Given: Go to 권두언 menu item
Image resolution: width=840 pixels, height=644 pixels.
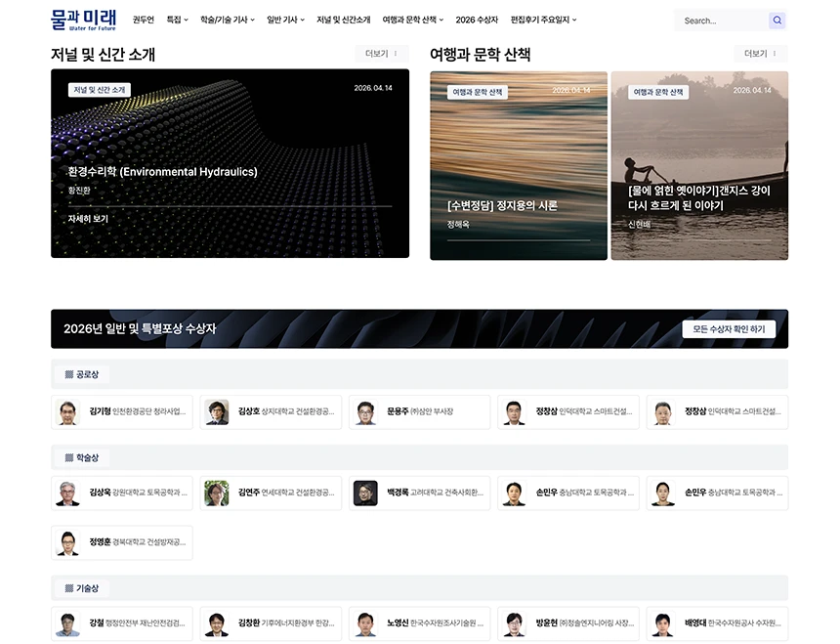Looking at the screenshot, I should tap(143, 20).
